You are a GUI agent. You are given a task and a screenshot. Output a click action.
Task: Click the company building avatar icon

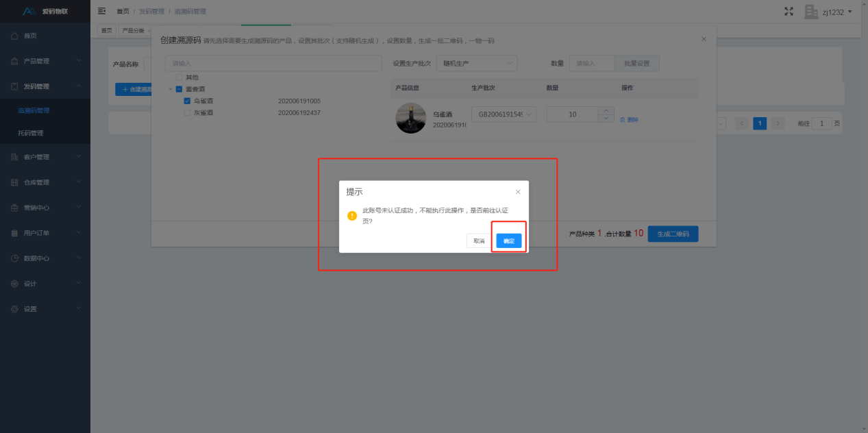(811, 12)
